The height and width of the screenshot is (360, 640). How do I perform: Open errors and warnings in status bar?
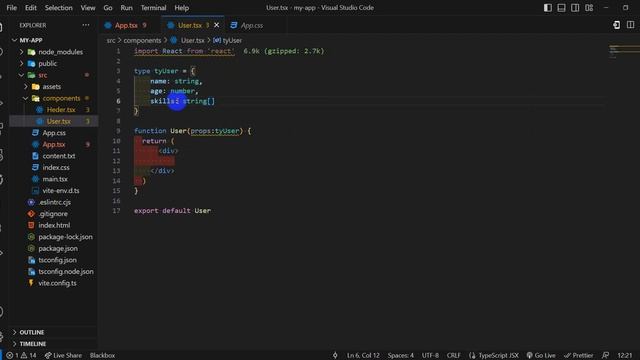click(21, 356)
